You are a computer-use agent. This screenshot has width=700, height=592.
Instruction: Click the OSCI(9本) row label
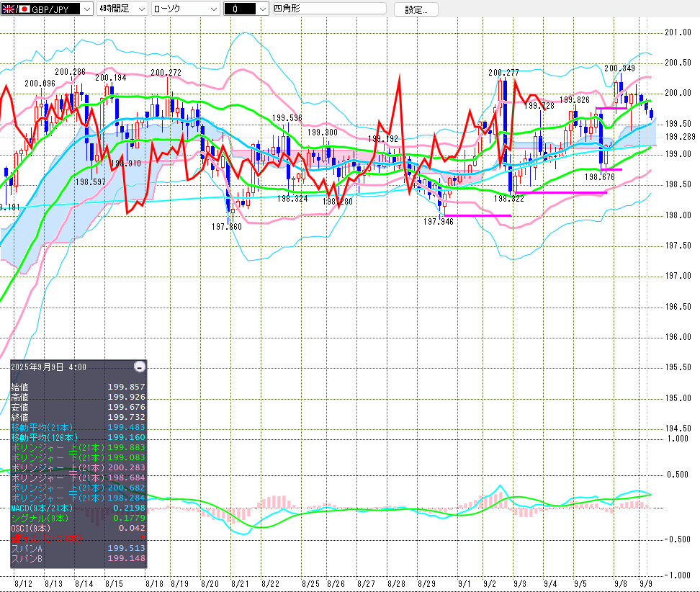click(x=31, y=528)
